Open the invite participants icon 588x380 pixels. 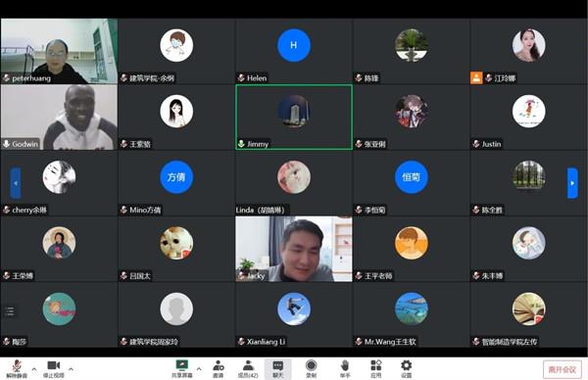pos(219,368)
